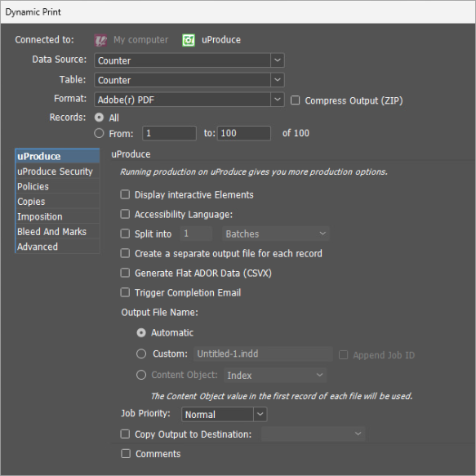Enable Accessibility Language checkbox

[125, 214]
